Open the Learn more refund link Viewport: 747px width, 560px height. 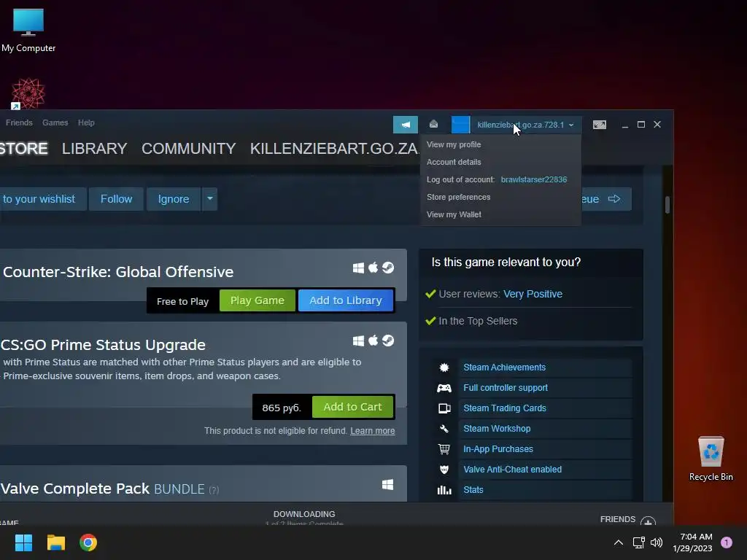[373, 431]
